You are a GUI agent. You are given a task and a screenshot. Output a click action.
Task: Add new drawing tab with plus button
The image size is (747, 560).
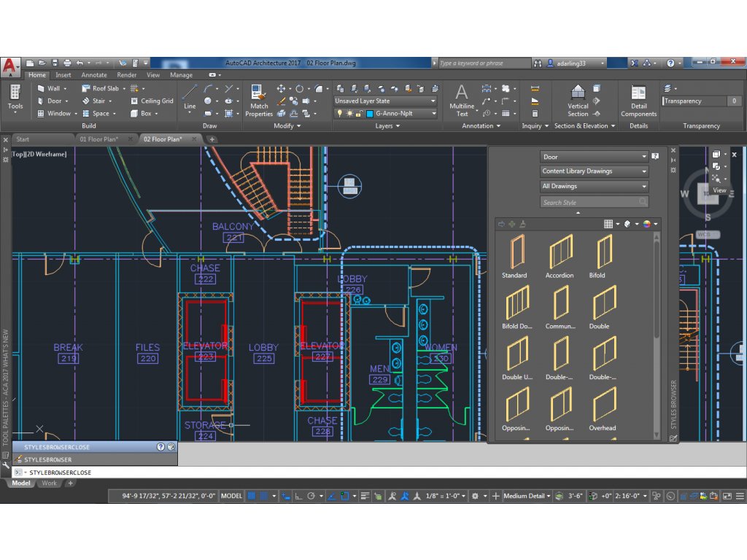point(212,139)
